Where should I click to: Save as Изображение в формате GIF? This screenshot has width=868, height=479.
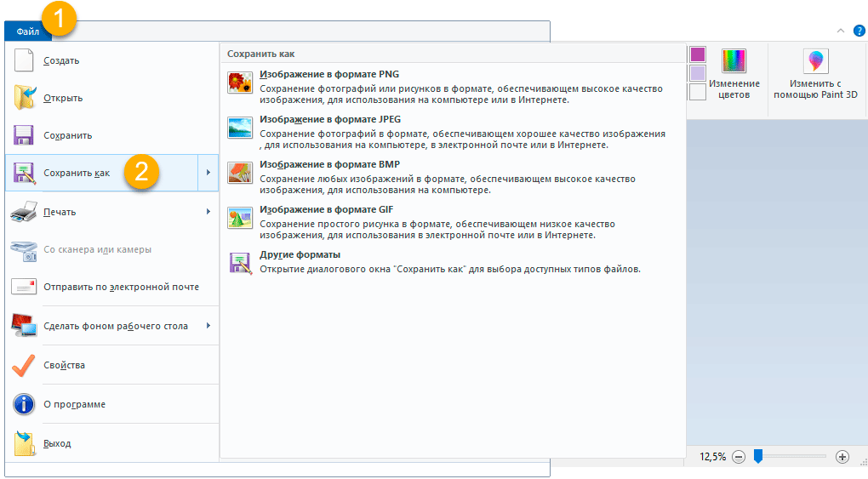click(x=327, y=209)
